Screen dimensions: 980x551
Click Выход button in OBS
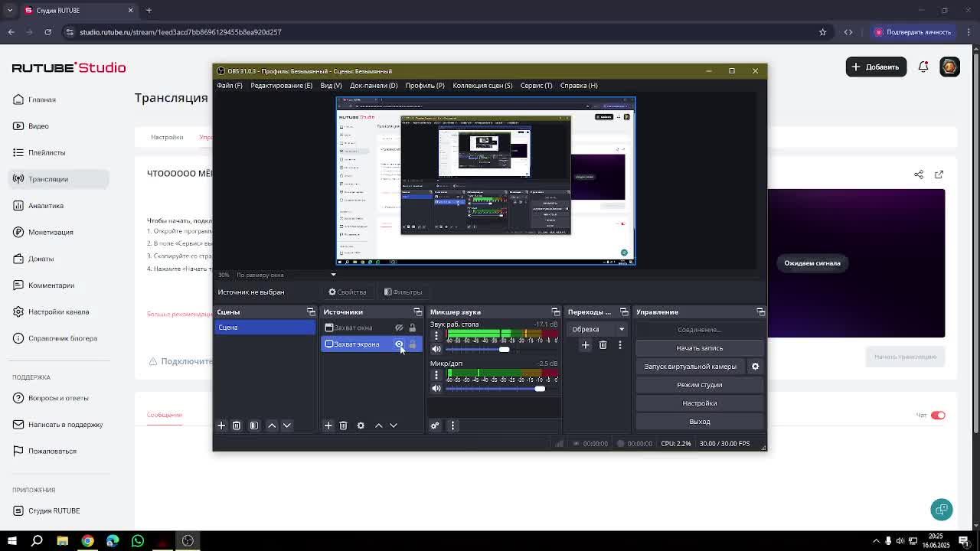coord(699,422)
